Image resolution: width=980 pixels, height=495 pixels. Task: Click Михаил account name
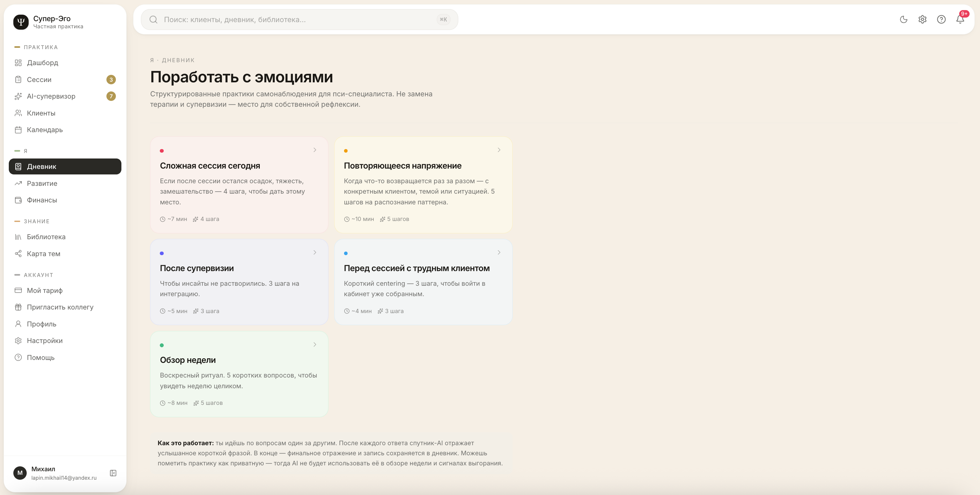pyautogui.click(x=43, y=469)
